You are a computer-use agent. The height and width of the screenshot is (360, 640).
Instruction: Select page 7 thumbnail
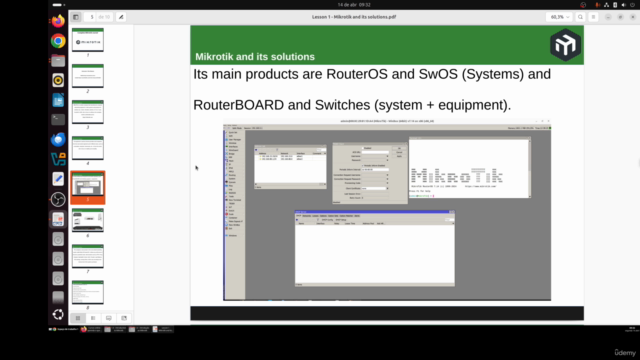click(x=88, y=256)
